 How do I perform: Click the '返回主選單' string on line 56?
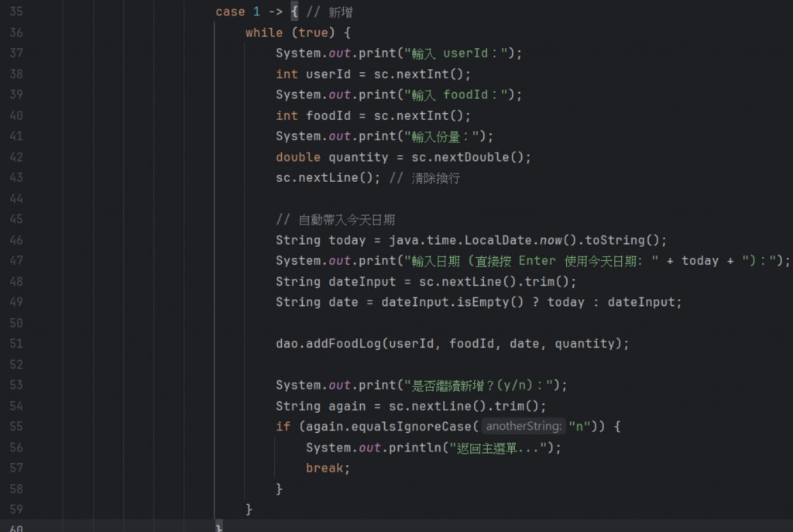point(486,448)
